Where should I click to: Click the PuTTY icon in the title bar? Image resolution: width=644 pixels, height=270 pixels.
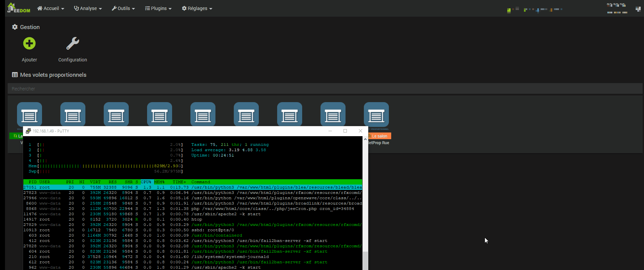[28, 131]
